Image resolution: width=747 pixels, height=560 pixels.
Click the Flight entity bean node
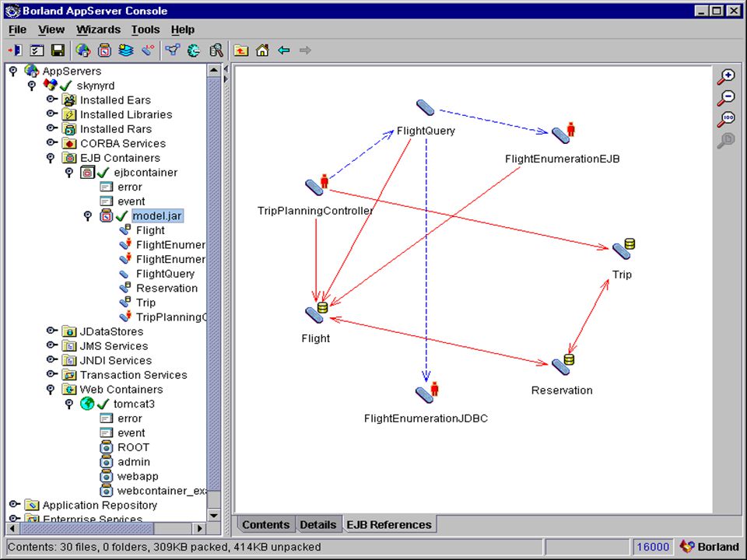317,313
